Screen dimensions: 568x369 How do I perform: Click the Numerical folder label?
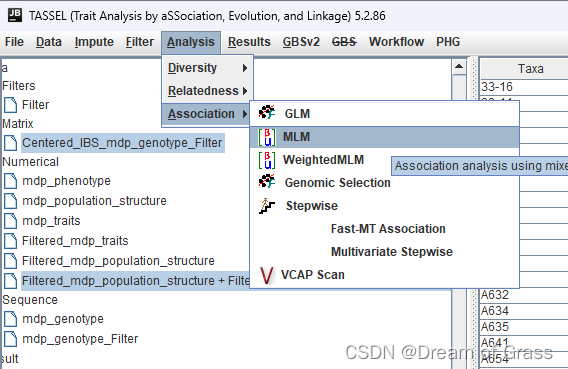point(30,162)
